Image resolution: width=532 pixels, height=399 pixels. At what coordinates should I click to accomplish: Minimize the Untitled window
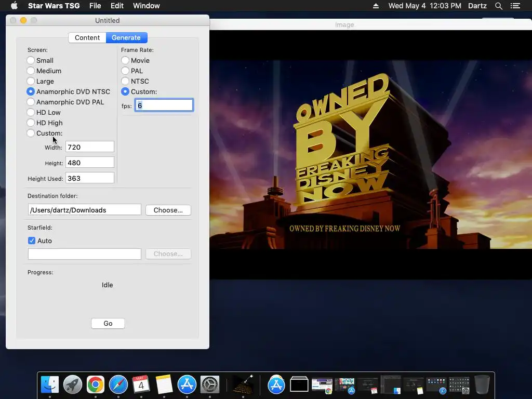click(x=23, y=20)
